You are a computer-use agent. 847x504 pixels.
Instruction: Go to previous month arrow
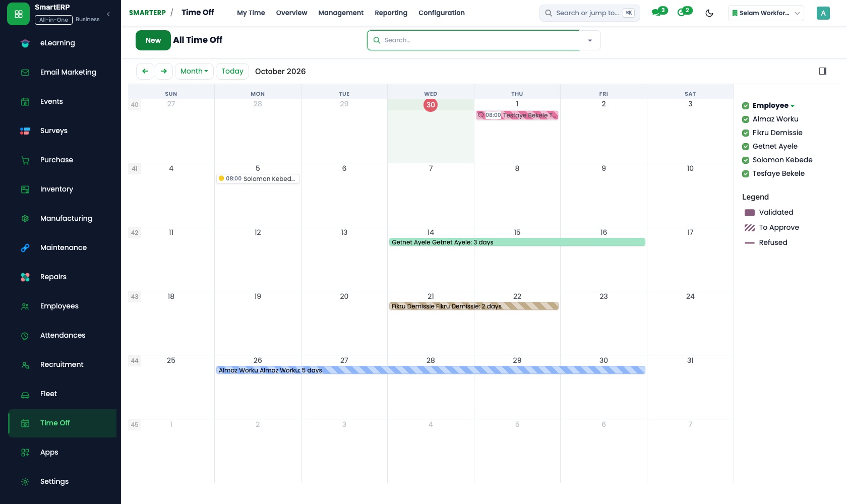point(145,71)
